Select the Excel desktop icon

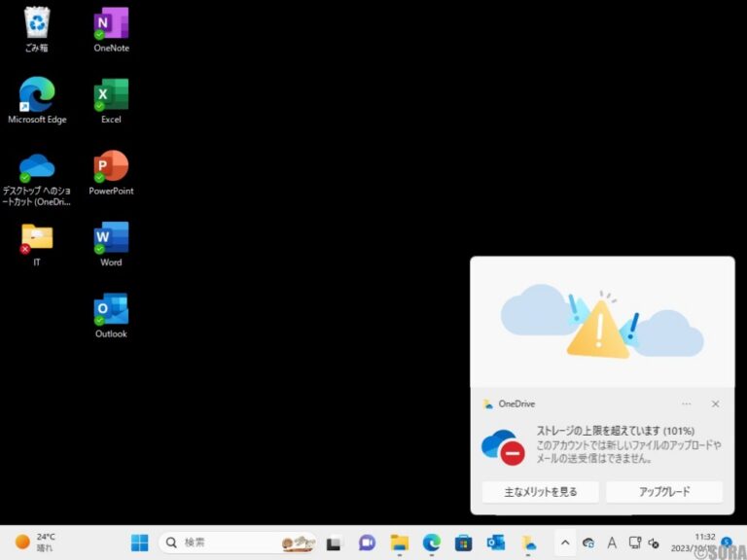click(111, 100)
